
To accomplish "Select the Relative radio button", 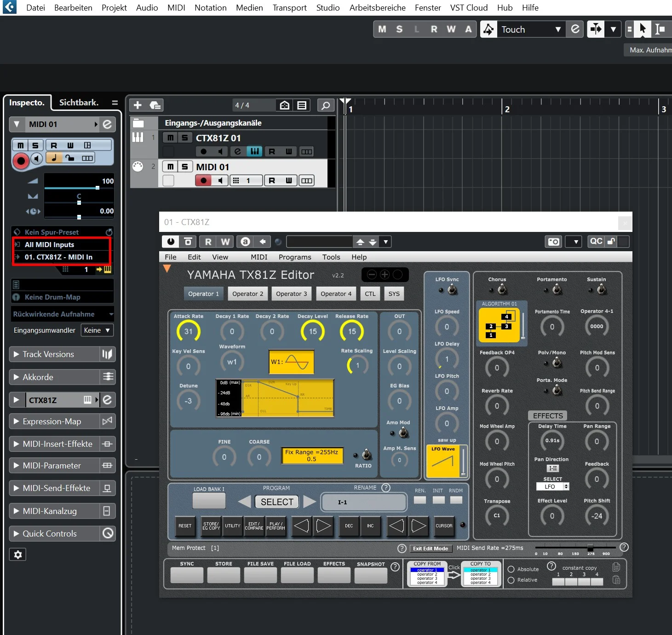I will (511, 580).
